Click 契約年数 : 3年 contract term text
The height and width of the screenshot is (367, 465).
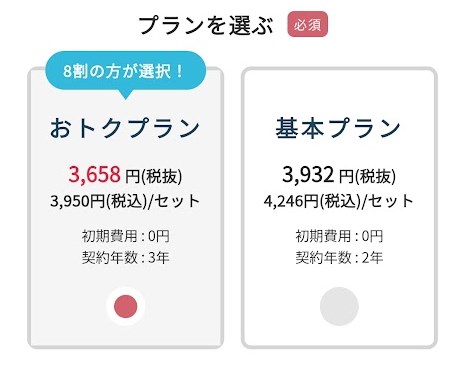(x=126, y=257)
